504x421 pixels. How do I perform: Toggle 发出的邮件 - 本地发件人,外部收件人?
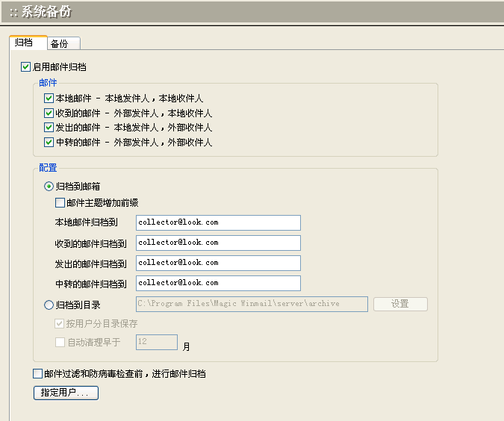49,128
